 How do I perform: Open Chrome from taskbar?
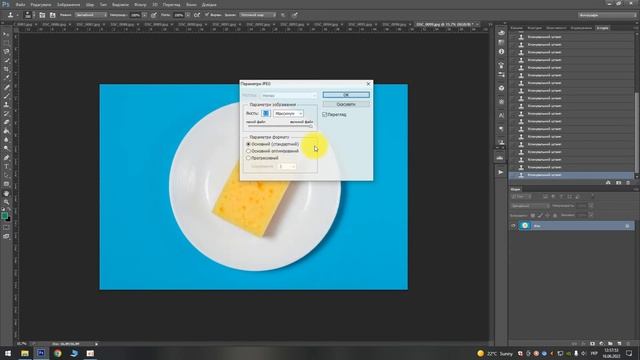coord(58,353)
